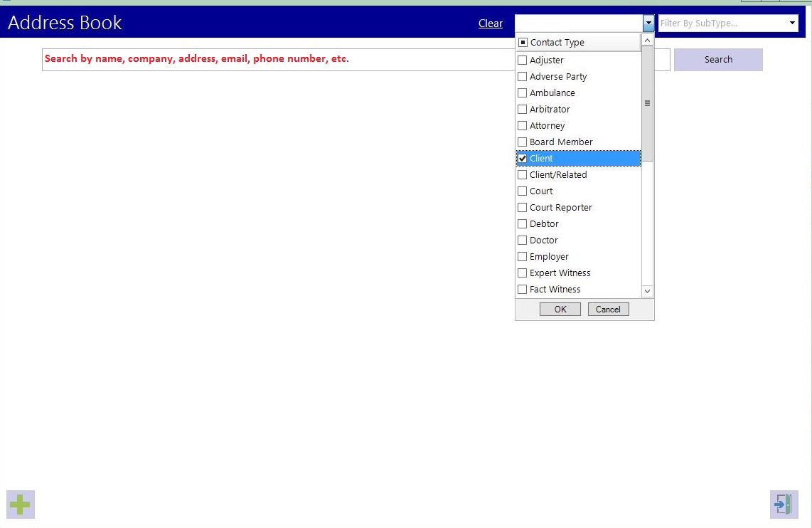Tick the Court Reporter option
812x528 pixels.
point(523,207)
